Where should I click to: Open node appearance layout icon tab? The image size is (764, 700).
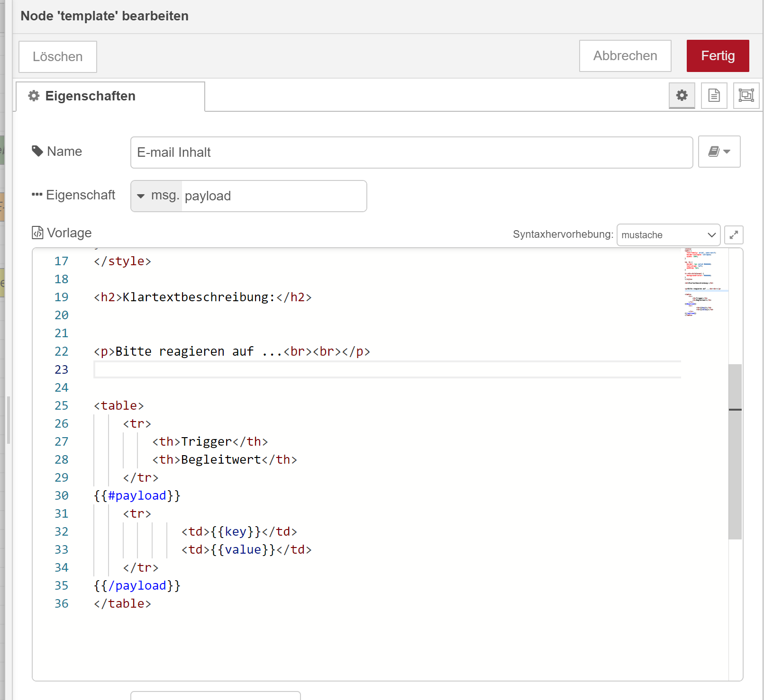(x=746, y=95)
